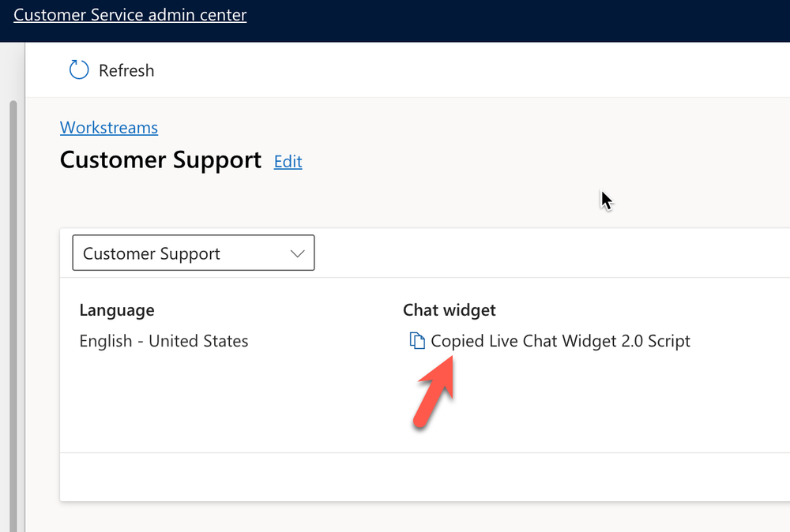Viewport: 790px width, 532px height.
Task: Click the copy icon beside the widget script
Action: 417,341
